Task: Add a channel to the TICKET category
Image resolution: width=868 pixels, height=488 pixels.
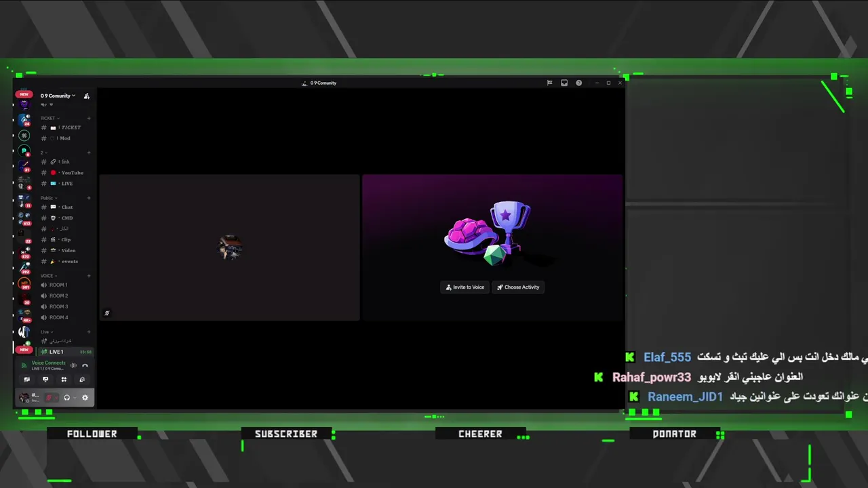Action: tap(89, 119)
